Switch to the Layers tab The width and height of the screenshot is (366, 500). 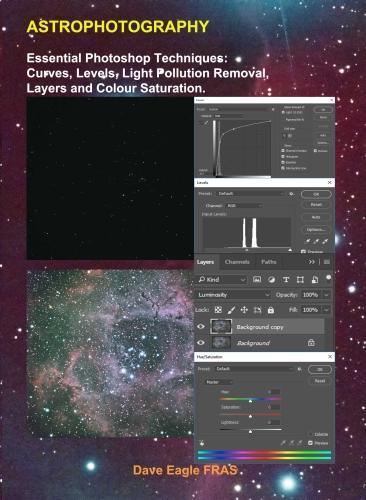205,262
